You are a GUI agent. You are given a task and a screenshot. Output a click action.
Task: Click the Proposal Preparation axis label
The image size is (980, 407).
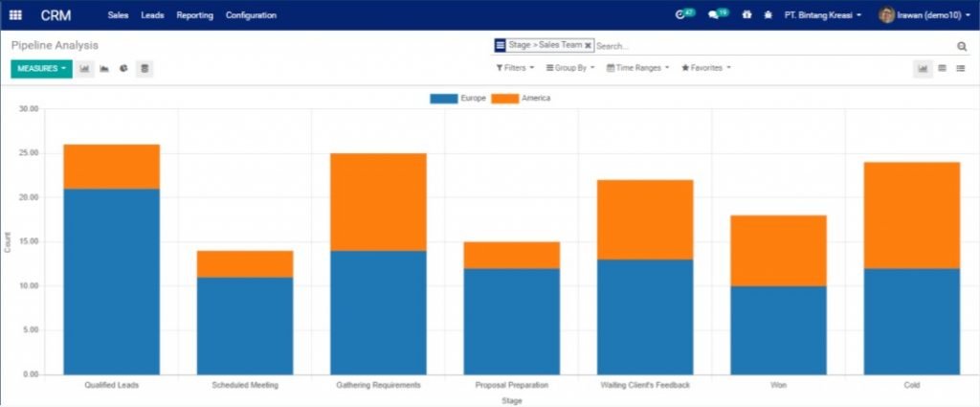coord(512,386)
